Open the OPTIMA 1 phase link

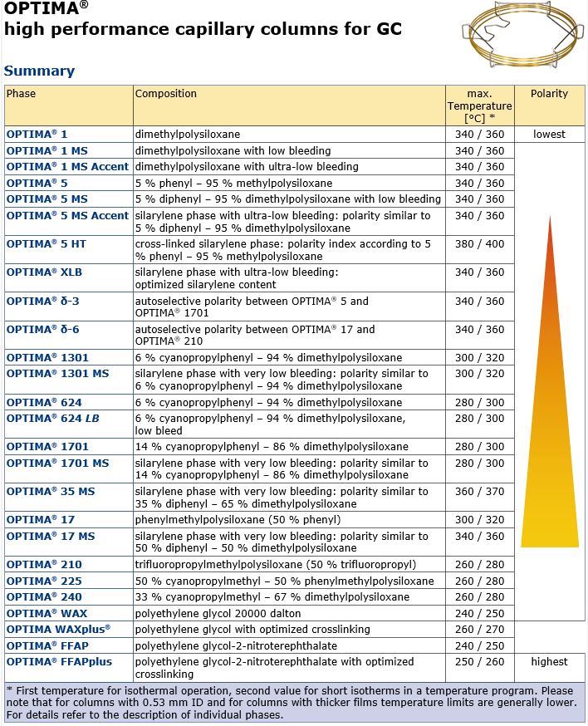click(x=37, y=135)
